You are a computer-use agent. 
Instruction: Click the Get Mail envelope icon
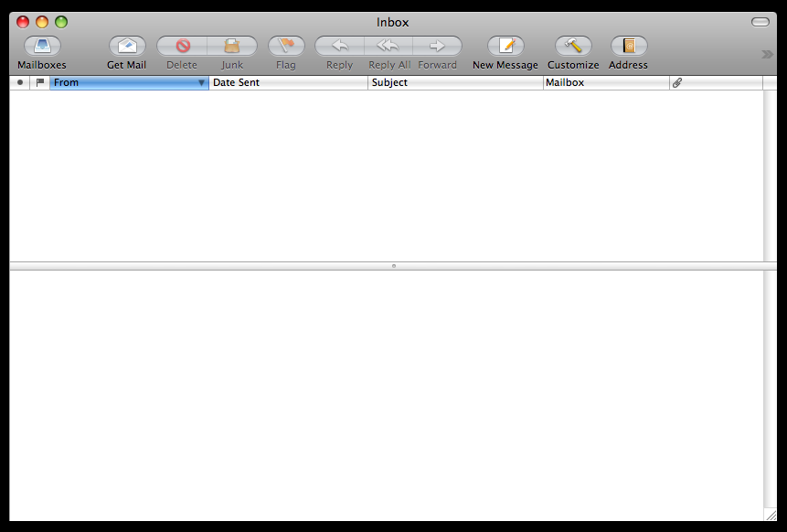click(127, 46)
